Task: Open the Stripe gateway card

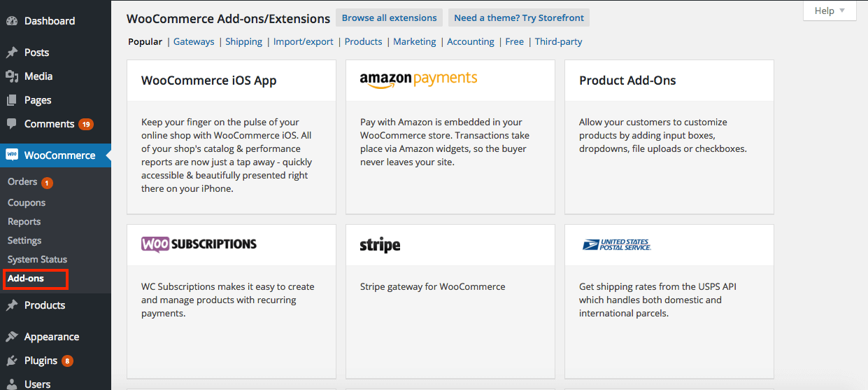Action: 450,301
